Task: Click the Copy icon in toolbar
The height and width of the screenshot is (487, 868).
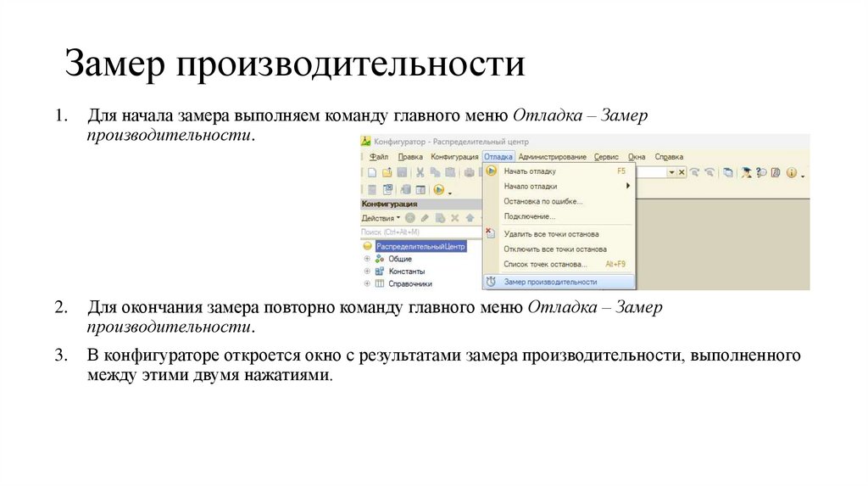Action: tap(435, 173)
